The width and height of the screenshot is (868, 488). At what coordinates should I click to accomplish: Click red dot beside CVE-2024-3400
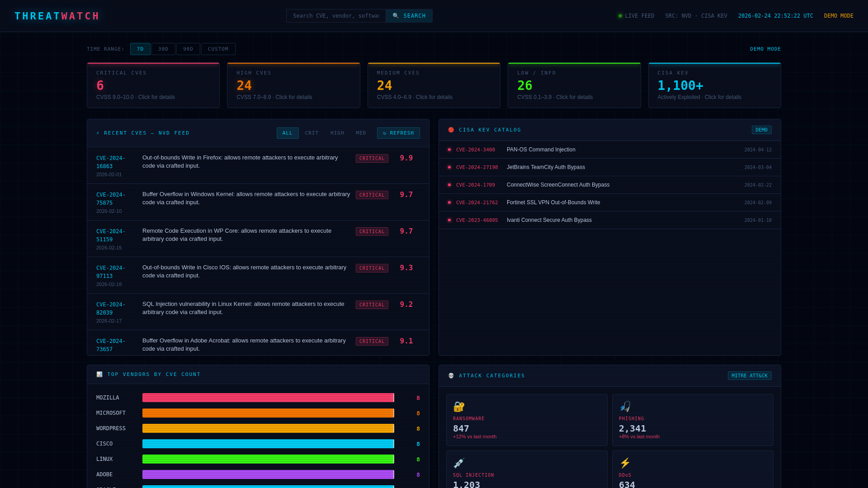pos(449,150)
